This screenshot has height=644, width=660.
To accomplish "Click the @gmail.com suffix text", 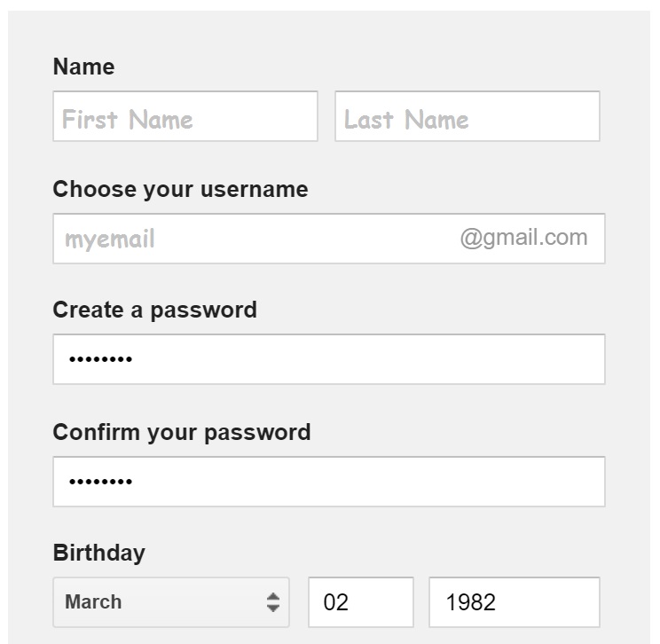I will coord(523,238).
